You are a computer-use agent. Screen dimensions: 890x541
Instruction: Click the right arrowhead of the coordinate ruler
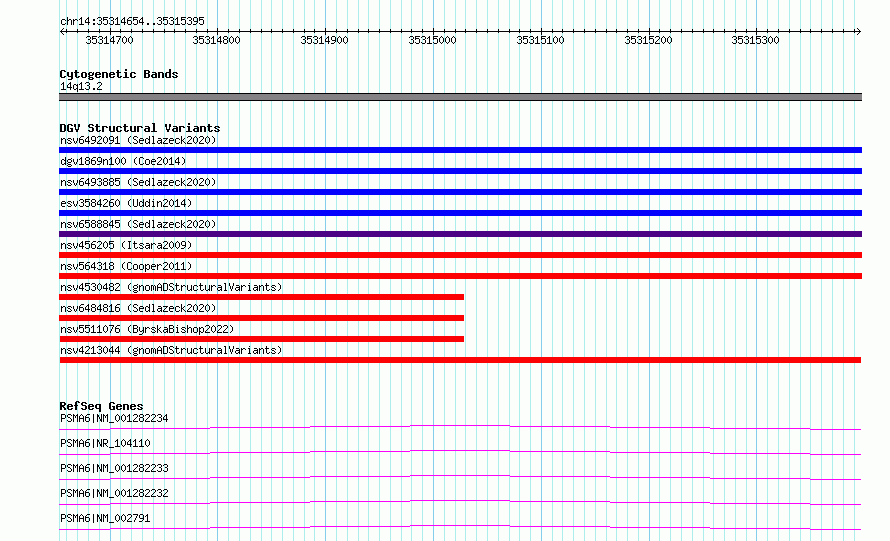click(858, 31)
